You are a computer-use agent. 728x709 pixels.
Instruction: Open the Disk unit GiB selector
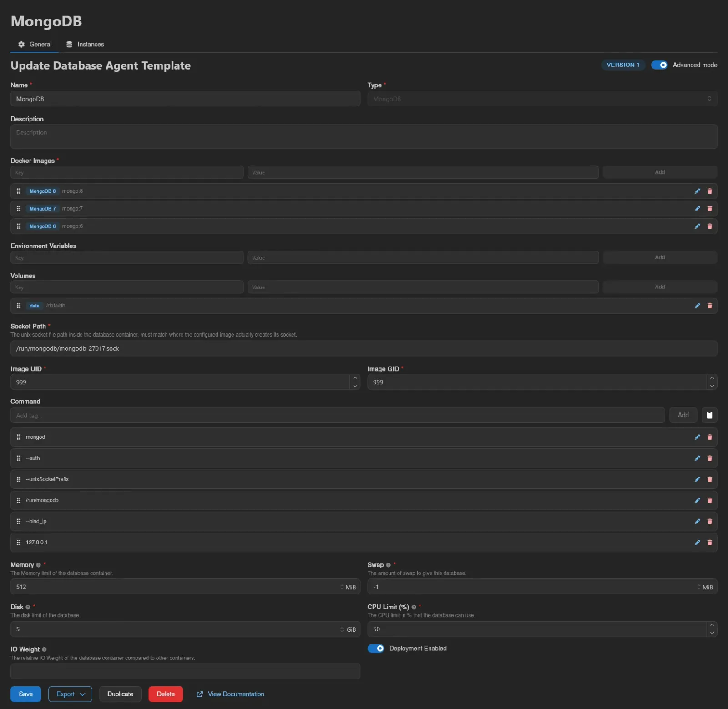pyautogui.click(x=348, y=629)
